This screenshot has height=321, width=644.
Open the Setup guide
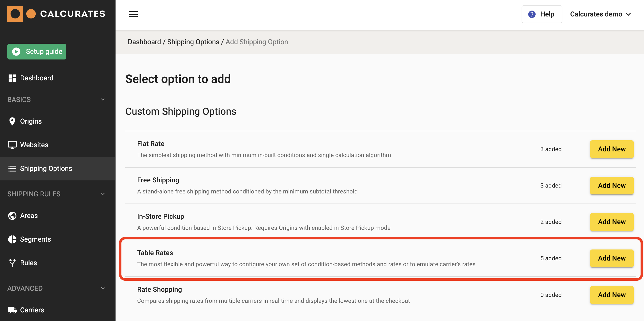tap(37, 52)
